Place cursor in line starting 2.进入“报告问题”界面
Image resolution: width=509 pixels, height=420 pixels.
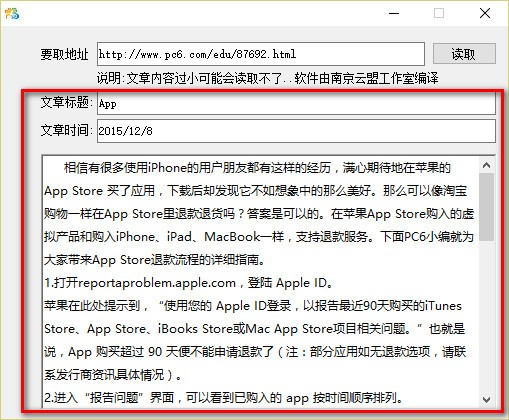(x=223, y=397)
